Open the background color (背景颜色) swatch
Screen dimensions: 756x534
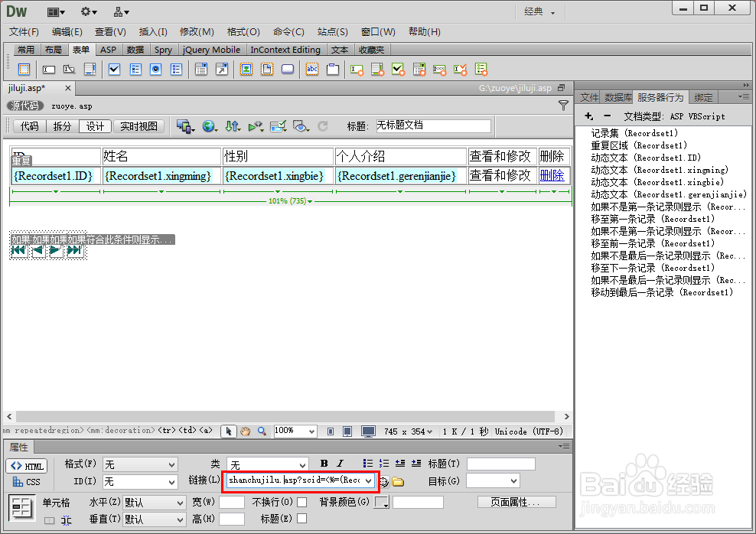[381, 503]
